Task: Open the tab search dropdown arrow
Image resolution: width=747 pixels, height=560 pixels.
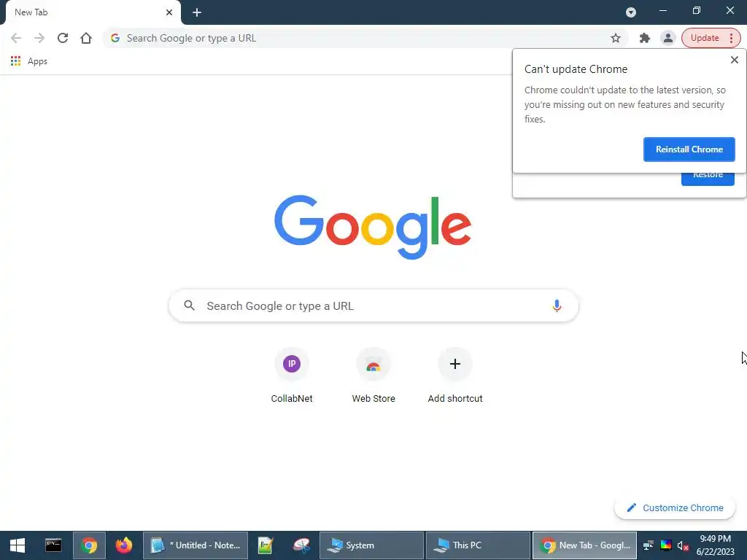Action: coord(631,12)
